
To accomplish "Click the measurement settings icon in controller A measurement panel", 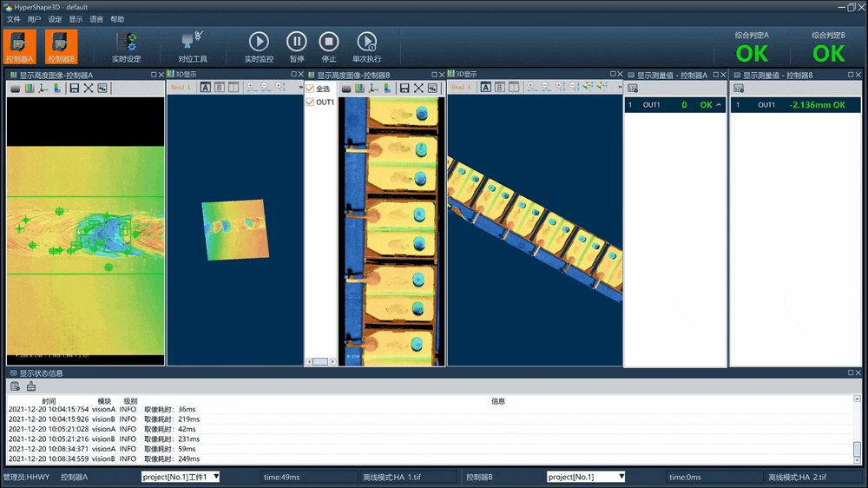I will pyautogui.click(x=633, y=89).
